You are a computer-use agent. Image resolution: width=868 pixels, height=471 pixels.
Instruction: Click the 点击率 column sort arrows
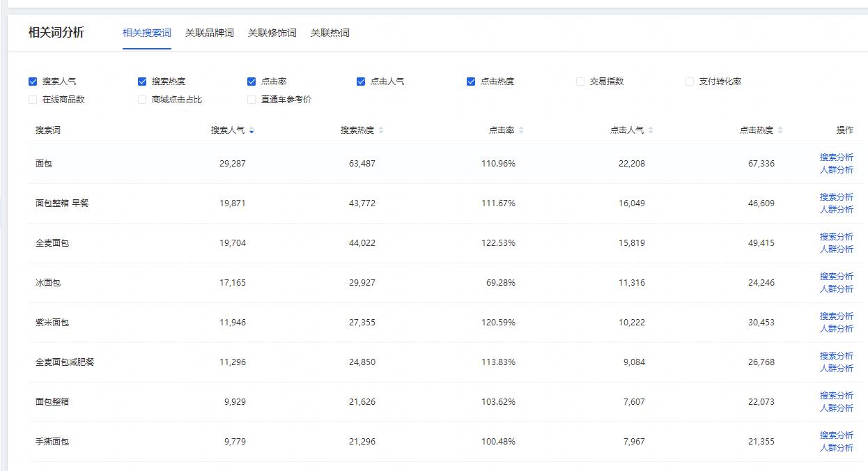[520, 130]
